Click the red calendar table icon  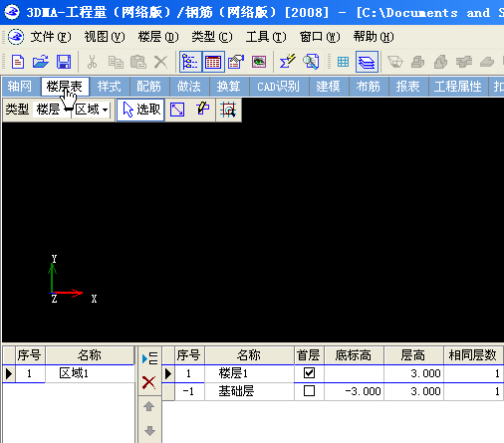click(213, 62)
